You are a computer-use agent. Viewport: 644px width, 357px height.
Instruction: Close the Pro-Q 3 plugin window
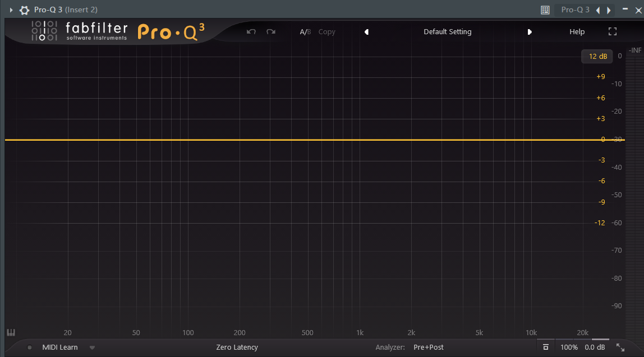(638, 10)
